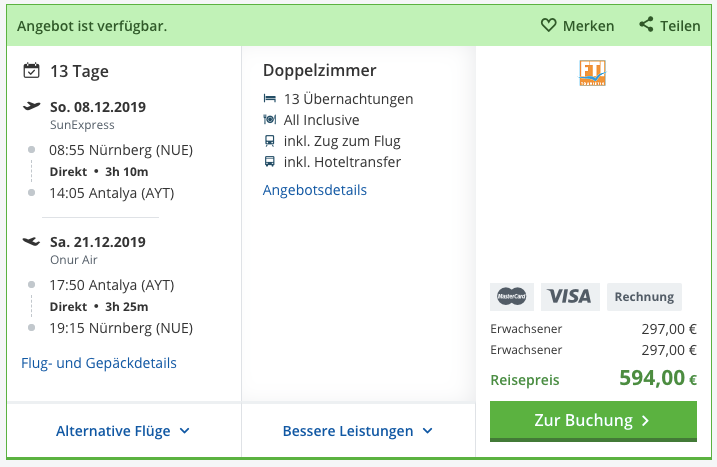This screenshot has height=467, width=717.
Task: Click the Rechnung payment badge
Action: pos(644,297)
